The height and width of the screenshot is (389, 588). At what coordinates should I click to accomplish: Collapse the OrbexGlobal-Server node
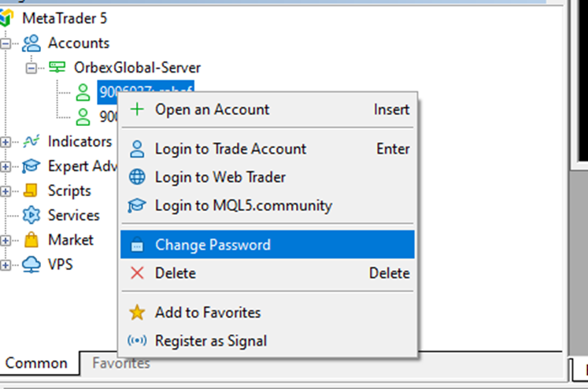[x=31, y=69]
